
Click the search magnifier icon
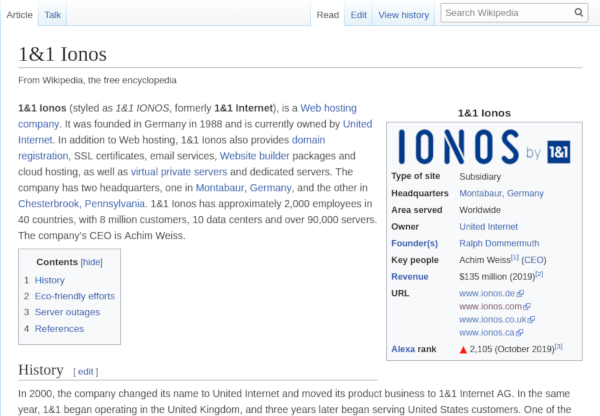579,13
